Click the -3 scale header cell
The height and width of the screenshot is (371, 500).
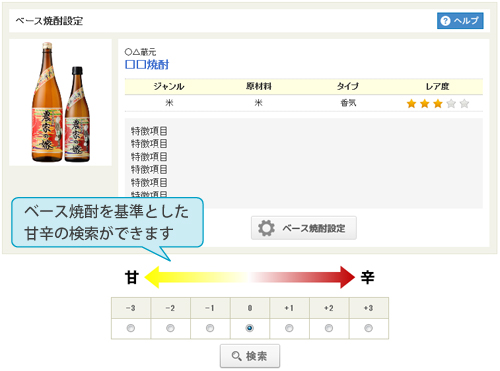(x=131, y=308)
